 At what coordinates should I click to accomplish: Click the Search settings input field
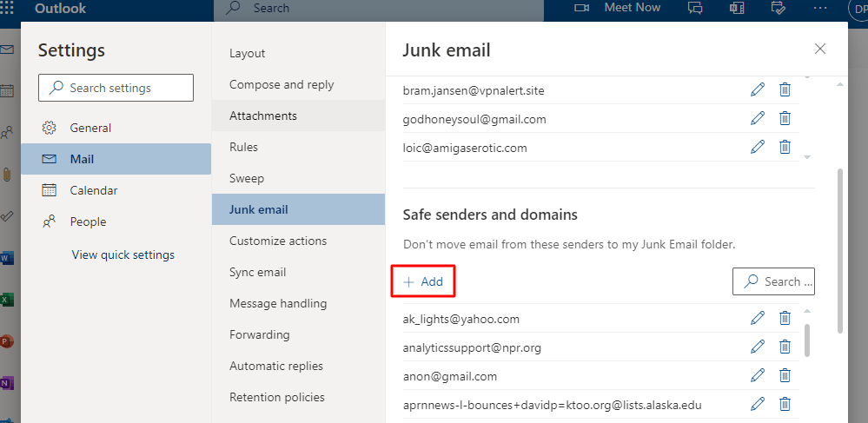(x=116, y=88)
